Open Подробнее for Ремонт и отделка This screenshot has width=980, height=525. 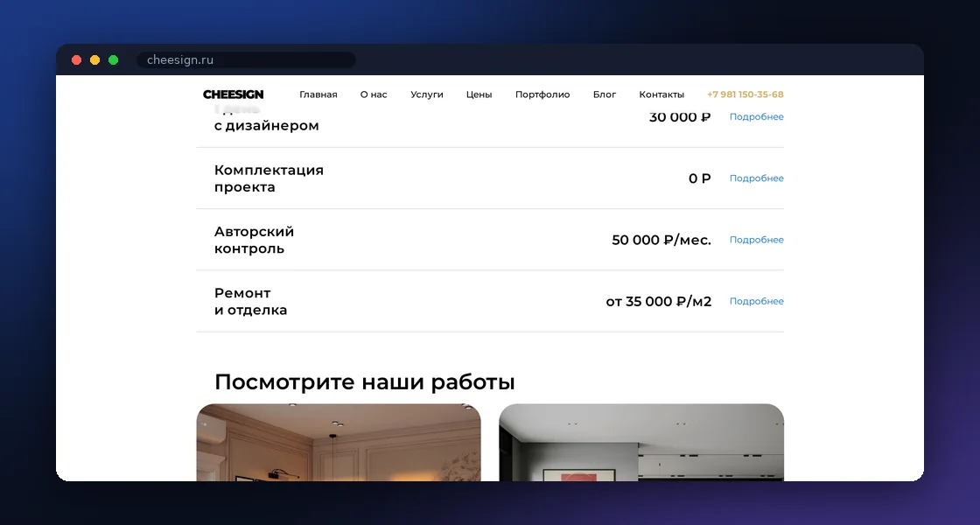coord(756,301)
